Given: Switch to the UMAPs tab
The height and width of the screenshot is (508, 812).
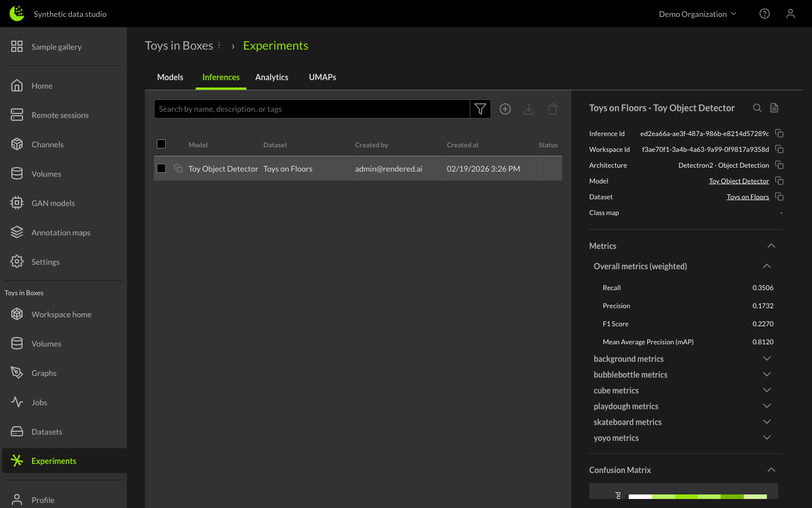Looking at the screenshot, I should (x=323, y=77).
